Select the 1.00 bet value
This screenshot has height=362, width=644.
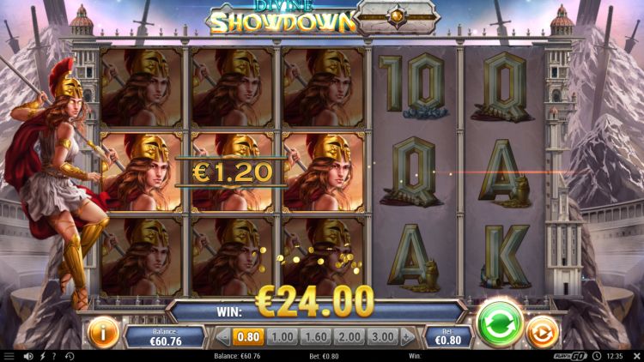(x=283, y=337)
